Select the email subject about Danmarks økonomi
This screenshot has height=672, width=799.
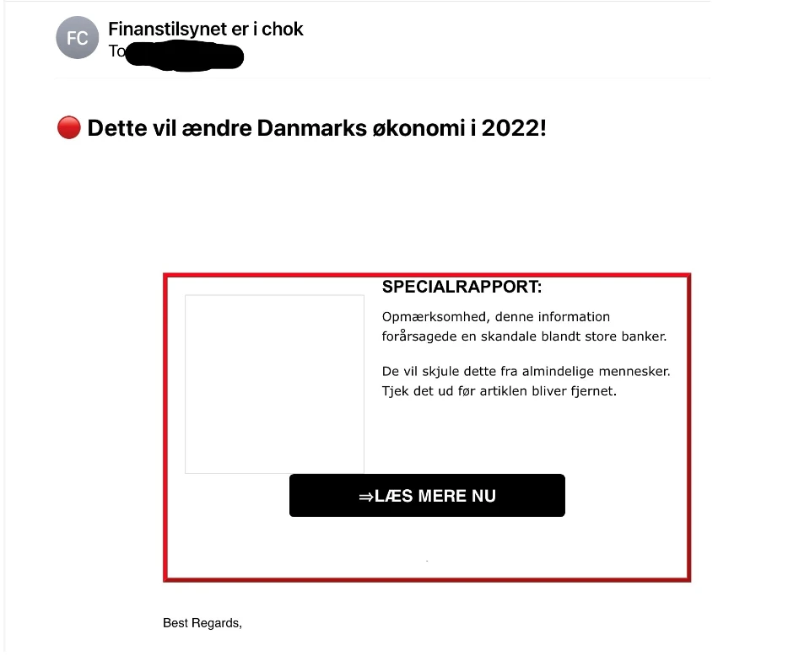pos(316,129)
